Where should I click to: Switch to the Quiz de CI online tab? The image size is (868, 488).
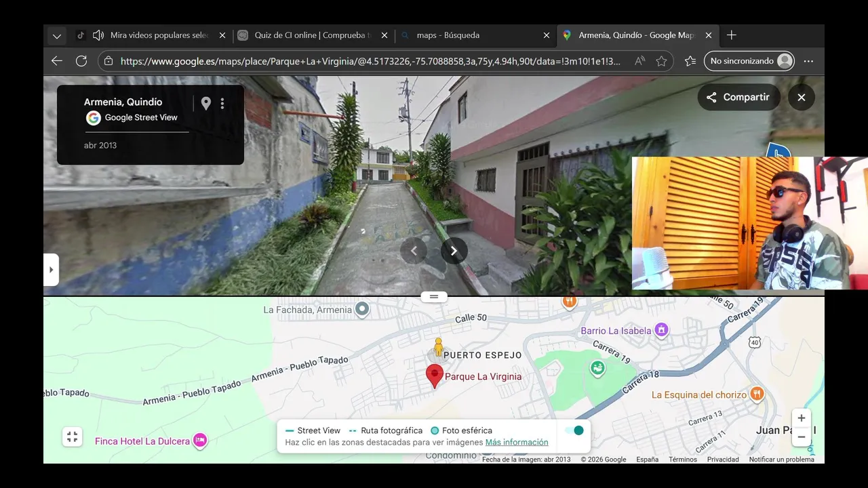tap(313, 35)
